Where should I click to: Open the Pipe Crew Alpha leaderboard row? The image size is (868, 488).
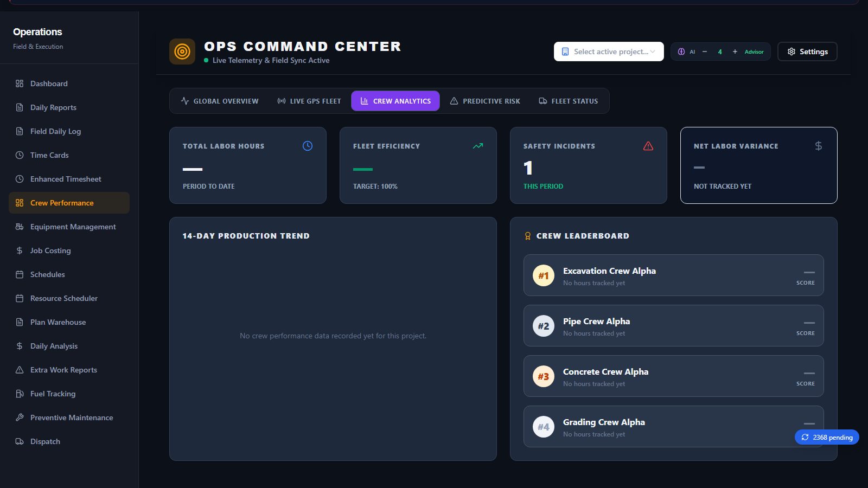coord(674,326)
